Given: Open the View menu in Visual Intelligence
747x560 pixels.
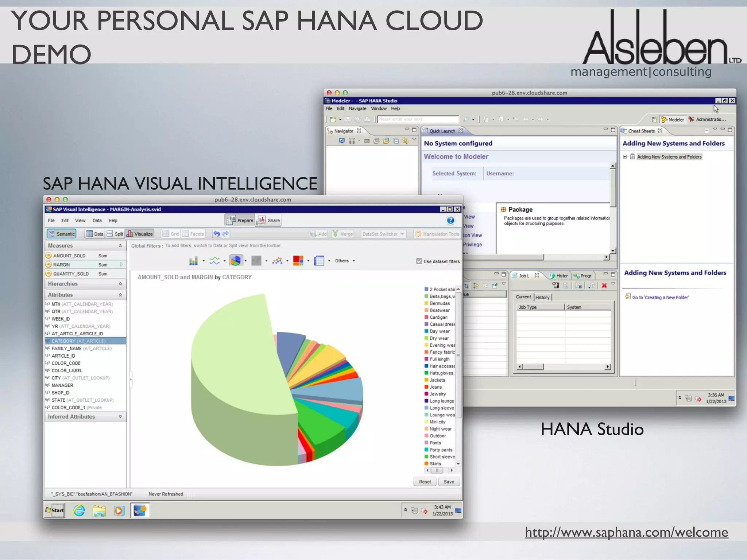Looking at the screenshot, I should tap(80, 221).
